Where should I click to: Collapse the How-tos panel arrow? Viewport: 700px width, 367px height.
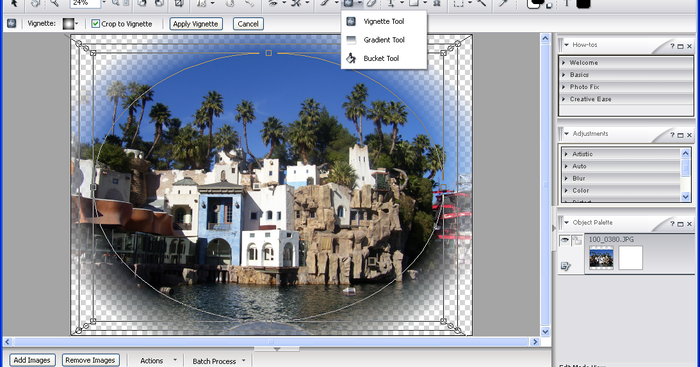click(567, 45)
